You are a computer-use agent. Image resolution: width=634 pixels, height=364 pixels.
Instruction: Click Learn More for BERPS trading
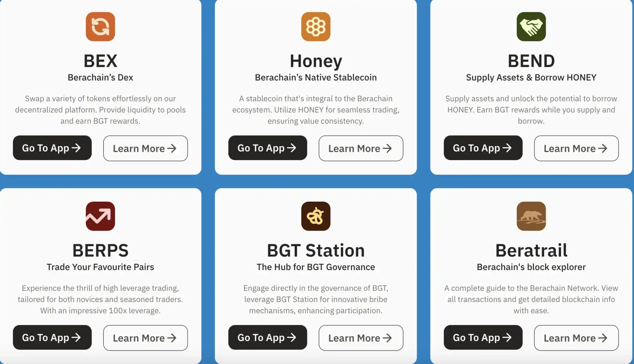[x=145, y=338]
